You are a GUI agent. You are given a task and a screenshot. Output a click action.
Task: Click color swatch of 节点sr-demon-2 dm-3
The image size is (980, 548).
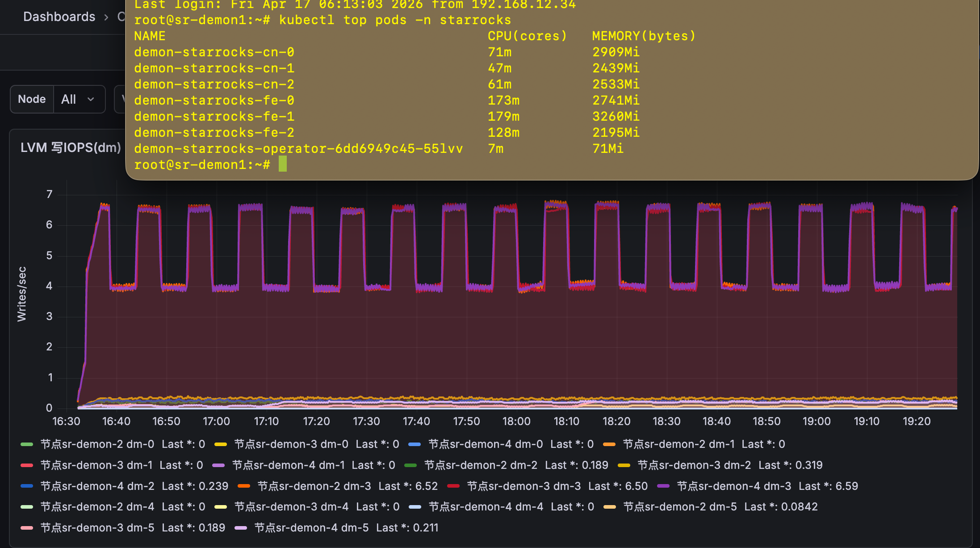(x=244, y=486)
